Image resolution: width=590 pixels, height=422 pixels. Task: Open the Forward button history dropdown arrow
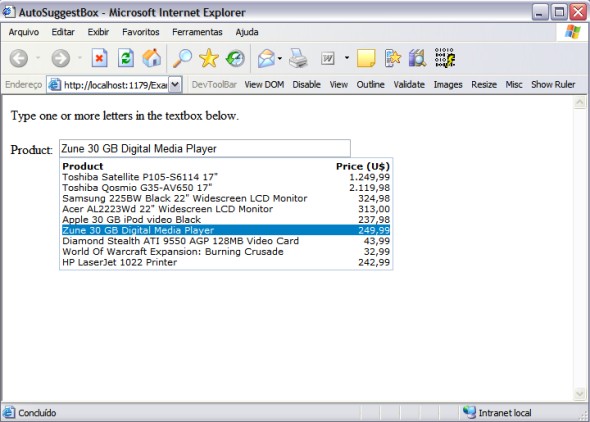[x=80, y=58]
